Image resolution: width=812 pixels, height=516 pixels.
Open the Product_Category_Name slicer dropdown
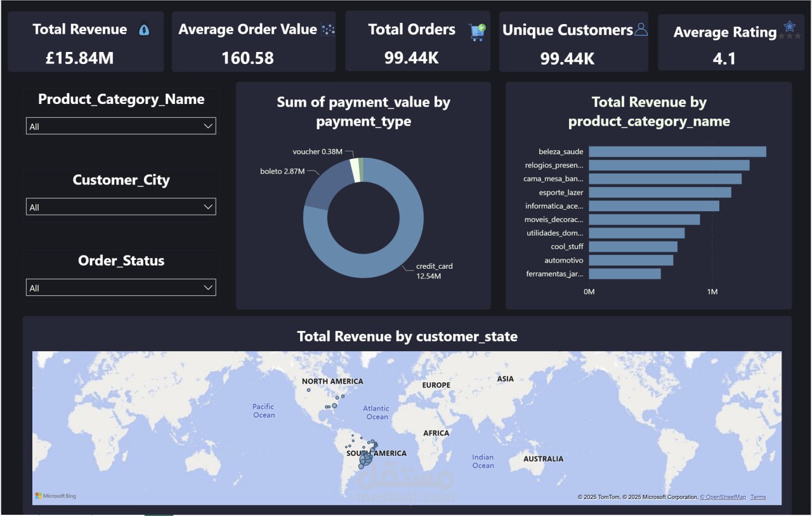pyautogui.click(x=121, y=126)
